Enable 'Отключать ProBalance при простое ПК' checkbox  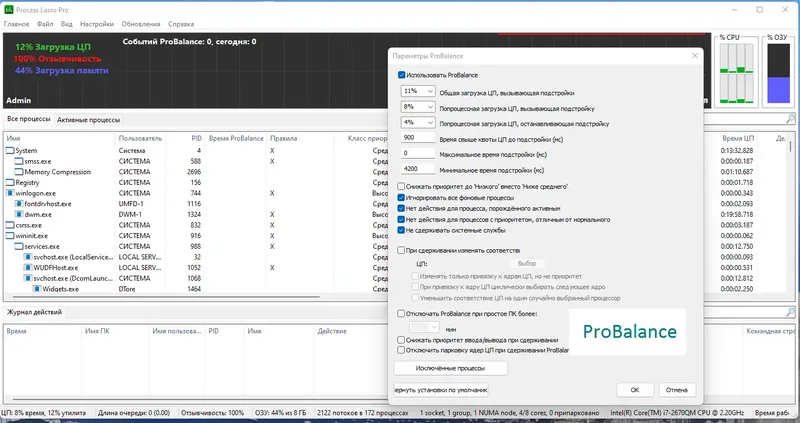(402, 314)
